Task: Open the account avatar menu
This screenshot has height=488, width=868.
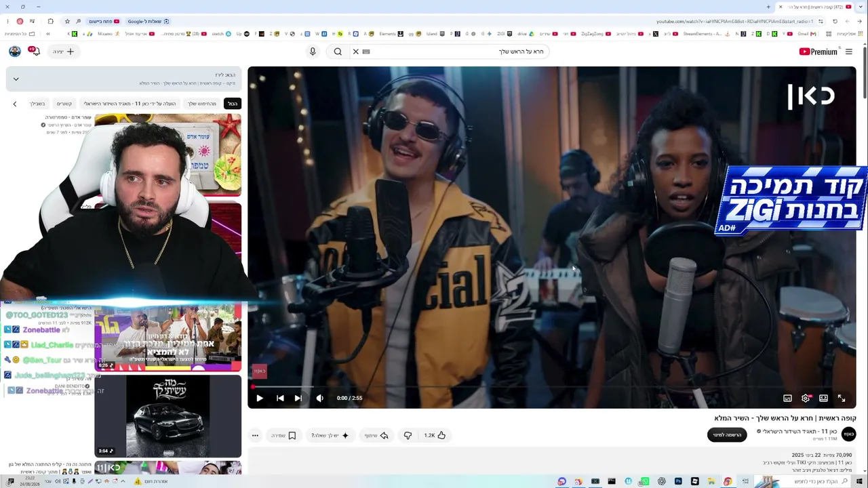Action: tap(14, 52)
